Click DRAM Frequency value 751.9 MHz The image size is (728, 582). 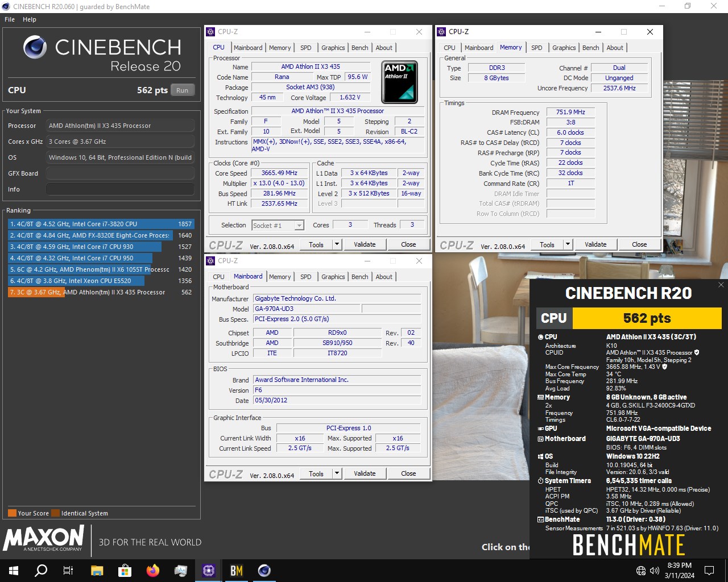pyautogui.click(x=570, y=113)
